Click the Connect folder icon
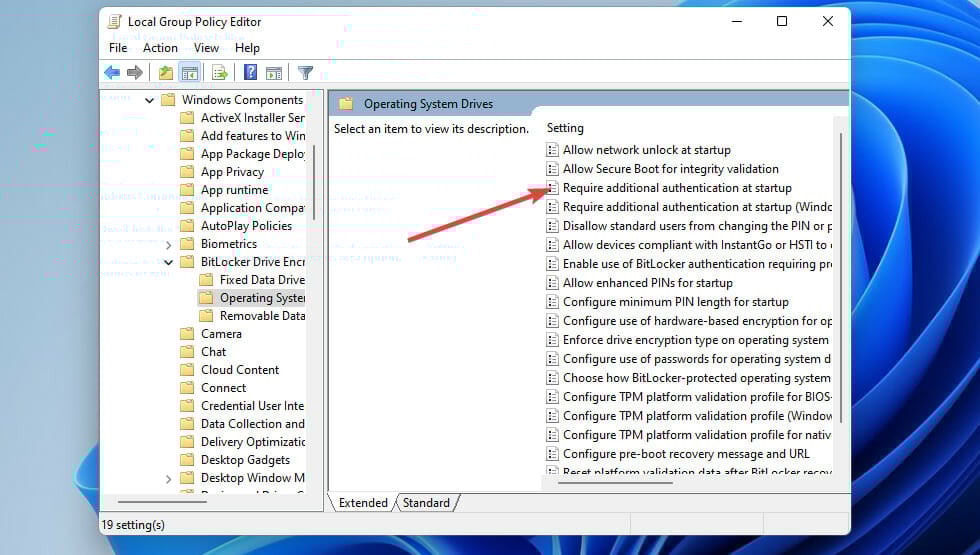This screenshot has height=555, width=980. pyautogui.click(x=187, y=388)
